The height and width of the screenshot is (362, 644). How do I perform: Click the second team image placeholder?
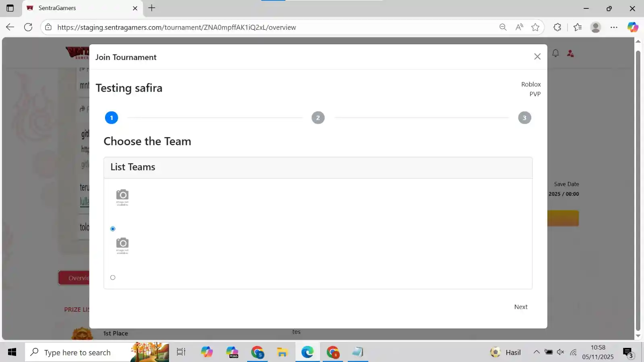[x=122, y=245]
